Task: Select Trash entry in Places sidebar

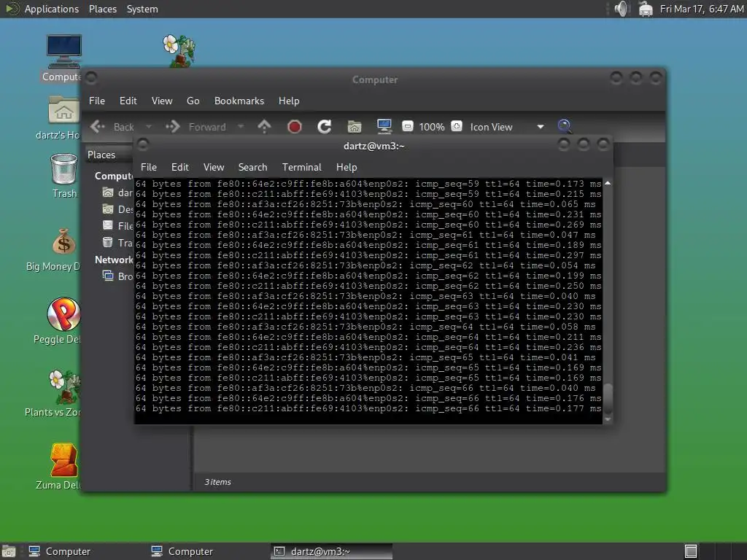Action: (x=117, y=243)
